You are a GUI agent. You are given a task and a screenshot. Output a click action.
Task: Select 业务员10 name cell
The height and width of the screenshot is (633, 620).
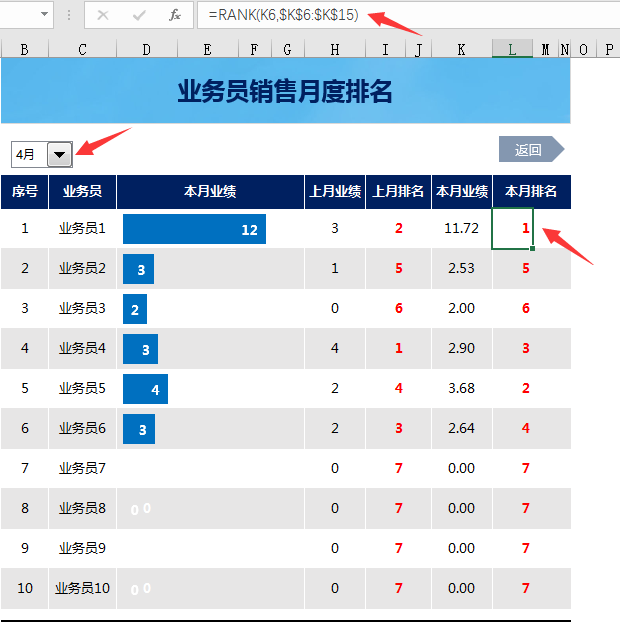tap(82, 588)
